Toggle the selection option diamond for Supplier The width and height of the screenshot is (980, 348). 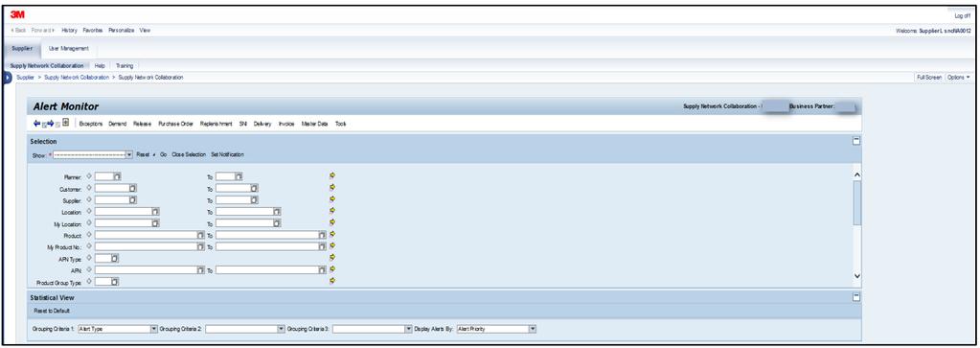[x=89, y=199]
